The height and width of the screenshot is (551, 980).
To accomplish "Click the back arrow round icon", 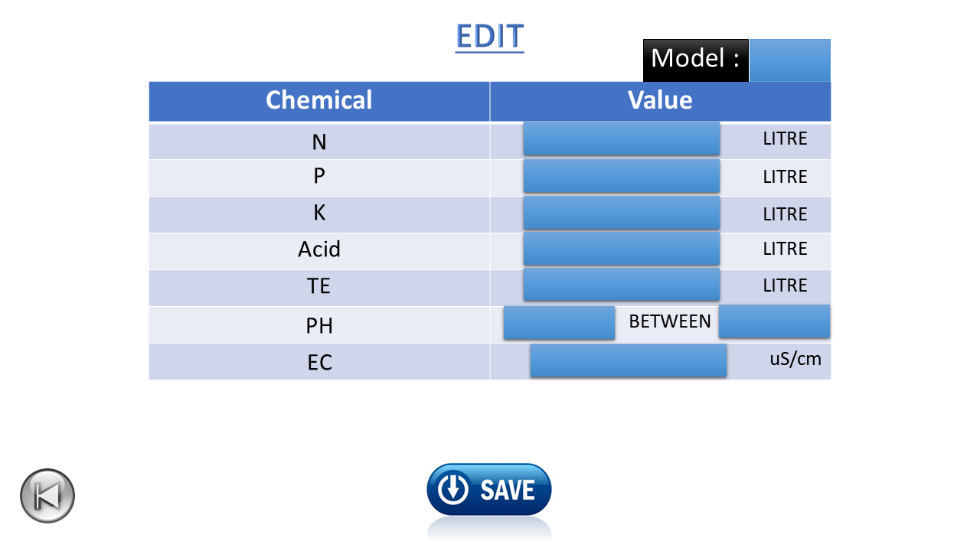I will point(47,496).
